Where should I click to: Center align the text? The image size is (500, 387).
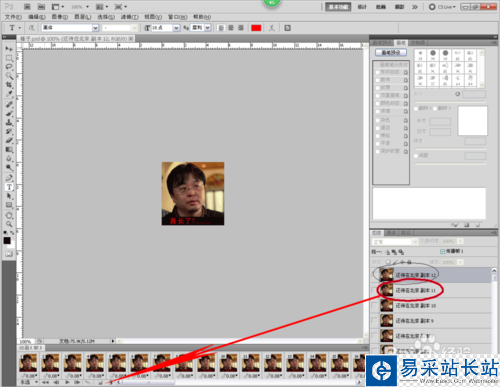pyautogui.click(x=231, y=28)
